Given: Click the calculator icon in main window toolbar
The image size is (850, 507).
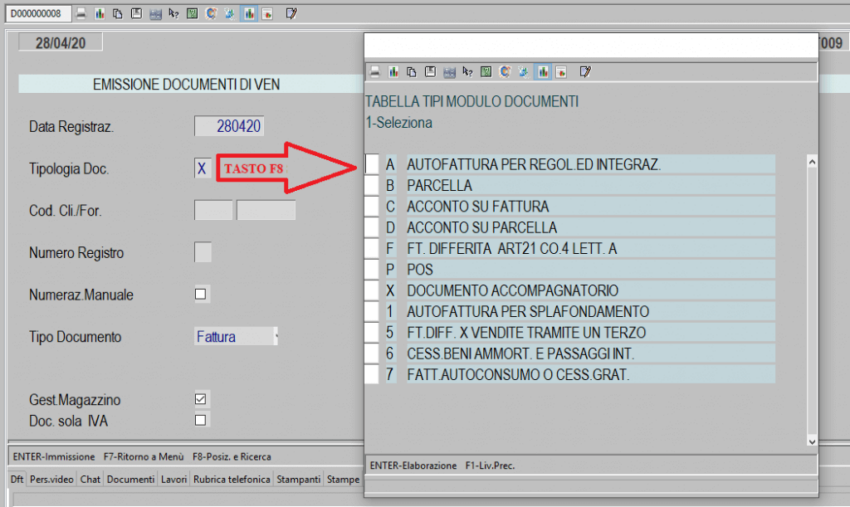Looking at the screenshot, I should [x=156, y=14].
